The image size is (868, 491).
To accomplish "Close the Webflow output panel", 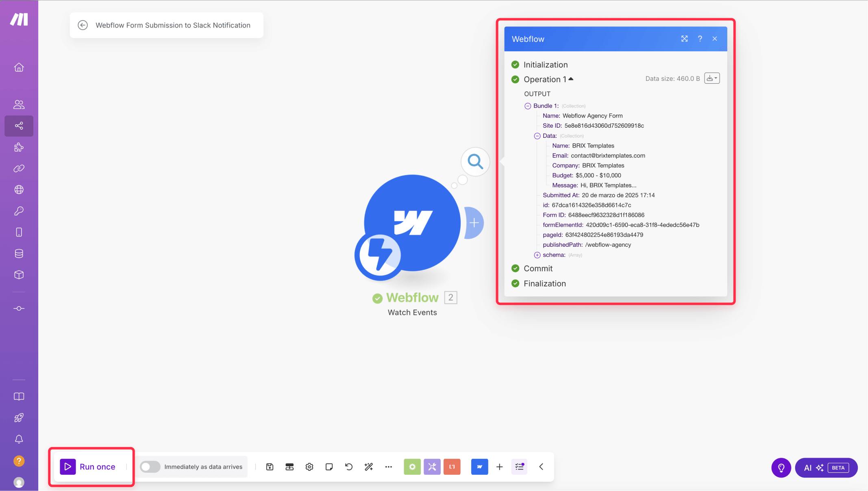I will (x=714, y=39).
